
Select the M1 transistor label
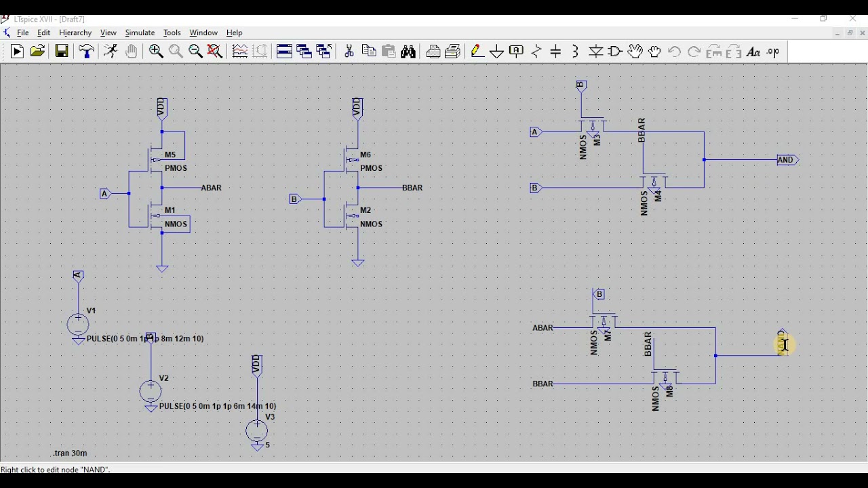170,210
